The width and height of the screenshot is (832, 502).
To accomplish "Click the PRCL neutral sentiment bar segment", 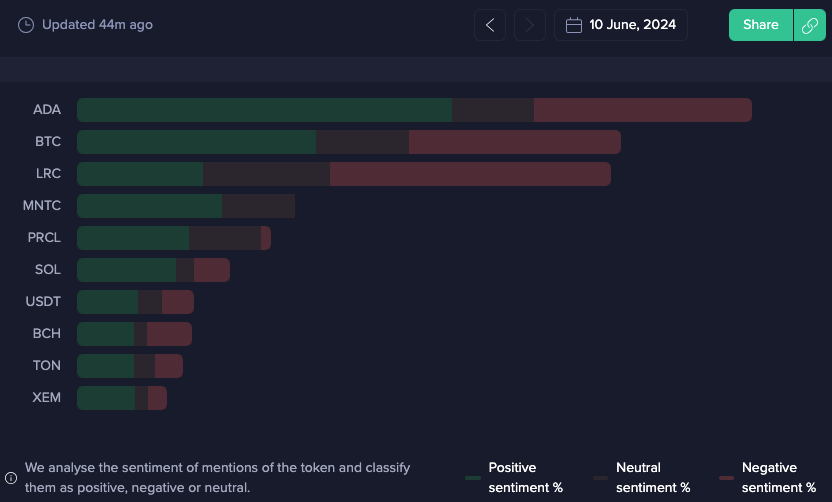I will pos(225,238).
